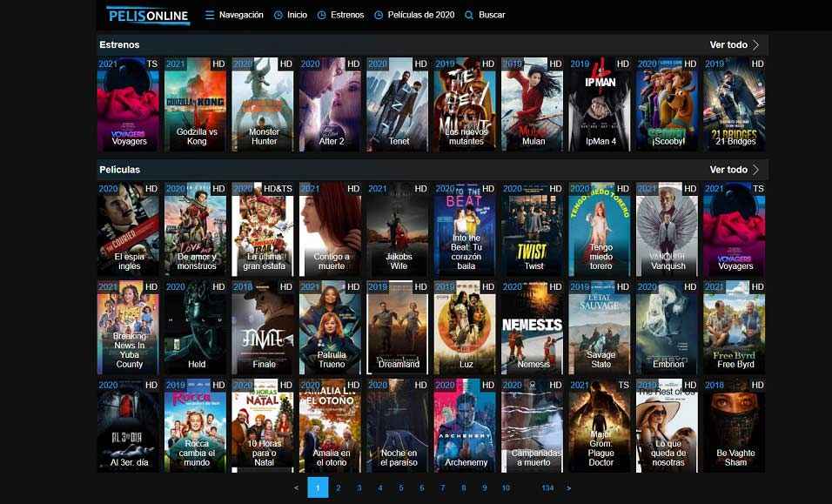The height and width of the screenshot is (504, 832).
Task: Jump to last page 134
Action: pyautogui.click(x=547, y=488)
